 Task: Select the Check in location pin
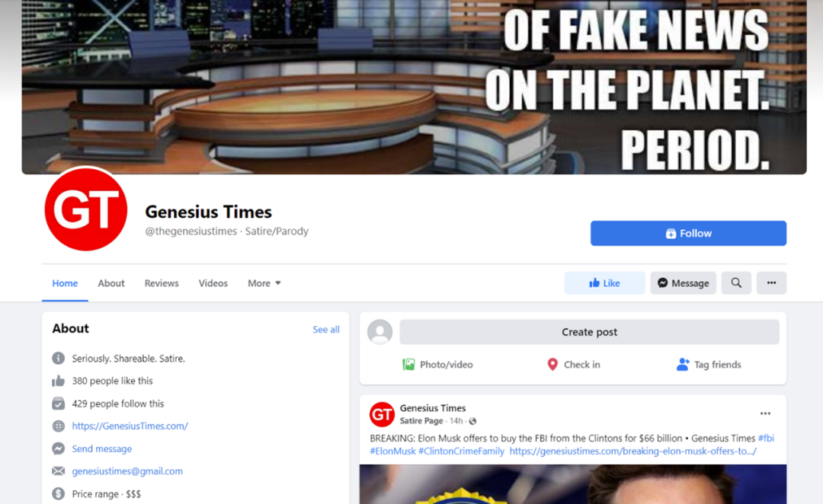pos(552,365)
